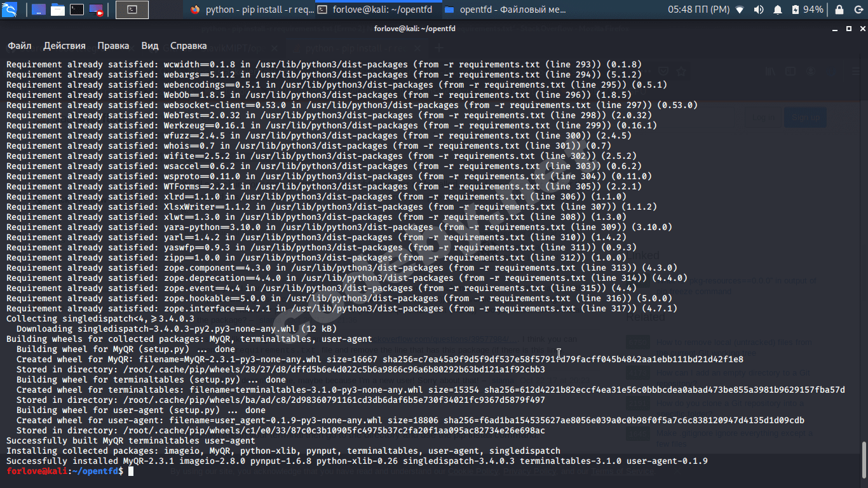The height and width of the screenshot is (488, 868).
Task: Click "Created wheel for MyQR" line
Action: click(x=380, y=360)
